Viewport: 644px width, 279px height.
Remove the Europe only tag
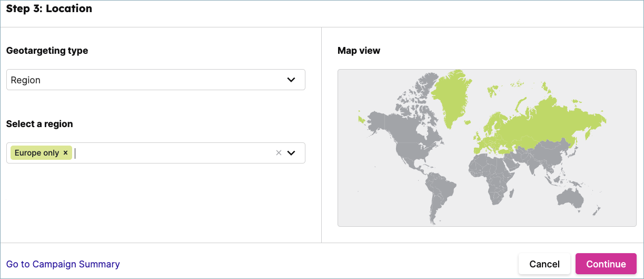point(65,153)
